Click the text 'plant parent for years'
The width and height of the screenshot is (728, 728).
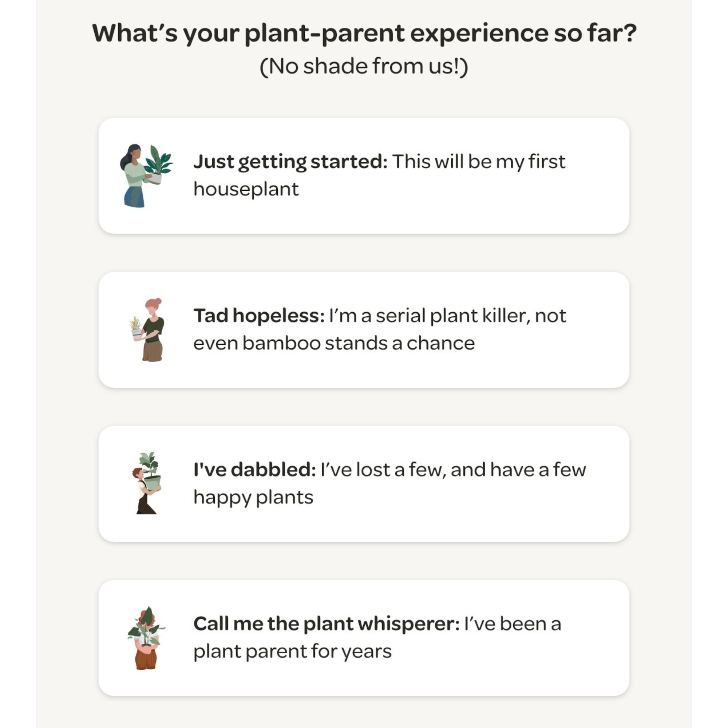pyautogui.click(x=292, y=651)
